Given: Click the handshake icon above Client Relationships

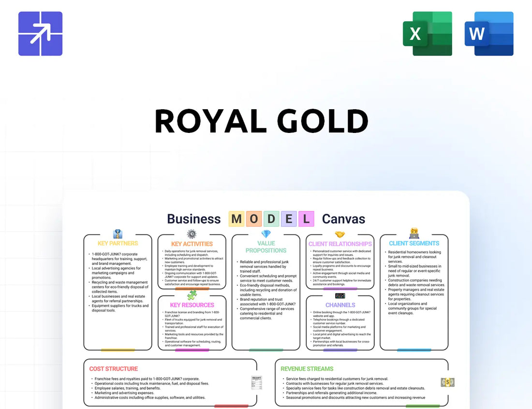Looking at the screenshot, I should (340, 234).
